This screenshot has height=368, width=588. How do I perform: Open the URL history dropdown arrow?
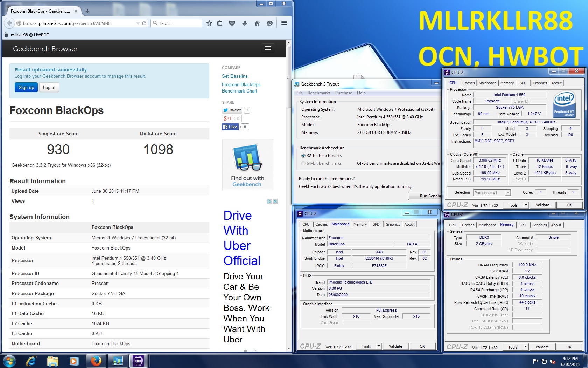click(x=138, y=23)
